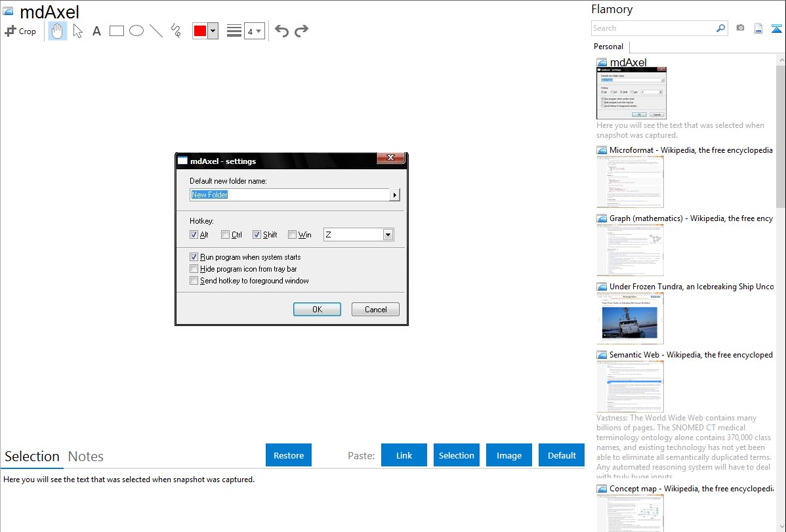Click the blue icon right of page icon

point(776,28)
